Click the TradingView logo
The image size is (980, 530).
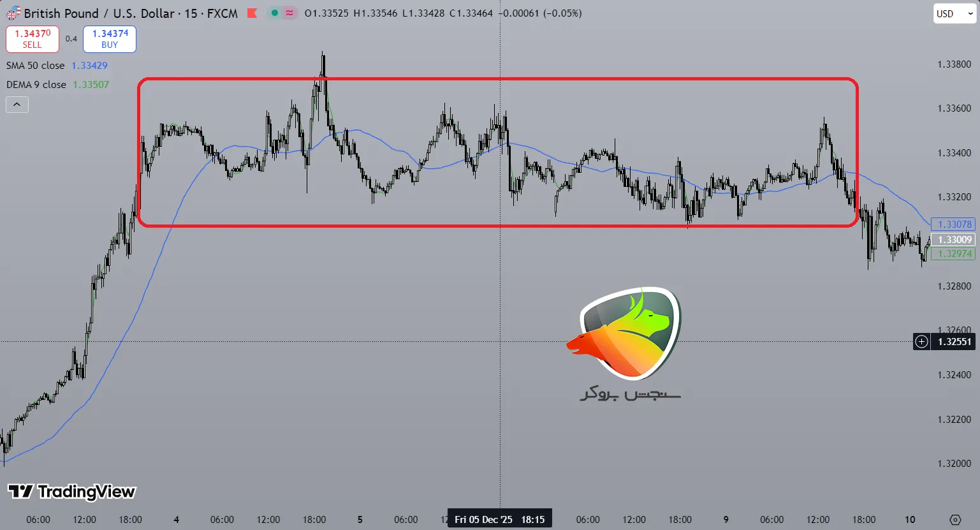[x=71, y=492]
